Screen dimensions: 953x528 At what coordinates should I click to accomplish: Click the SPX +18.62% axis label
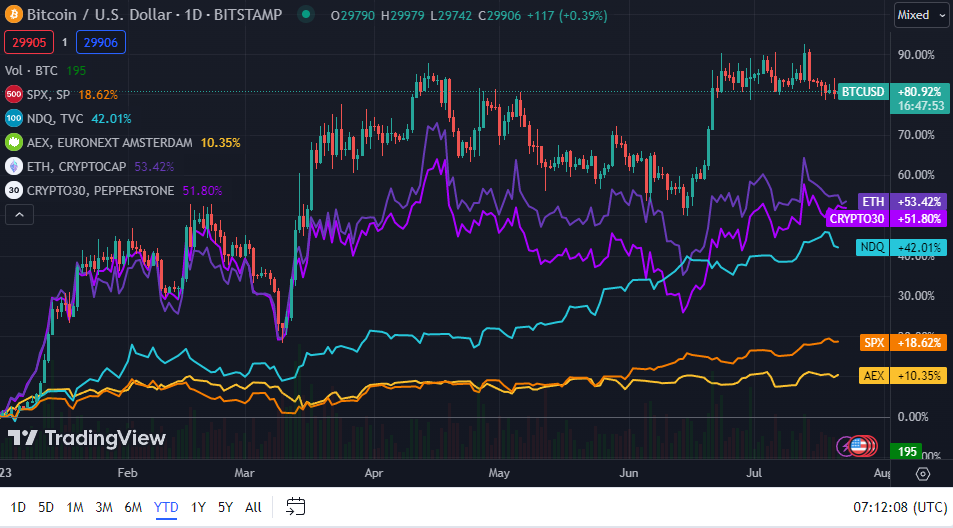[x=903, y=343]
